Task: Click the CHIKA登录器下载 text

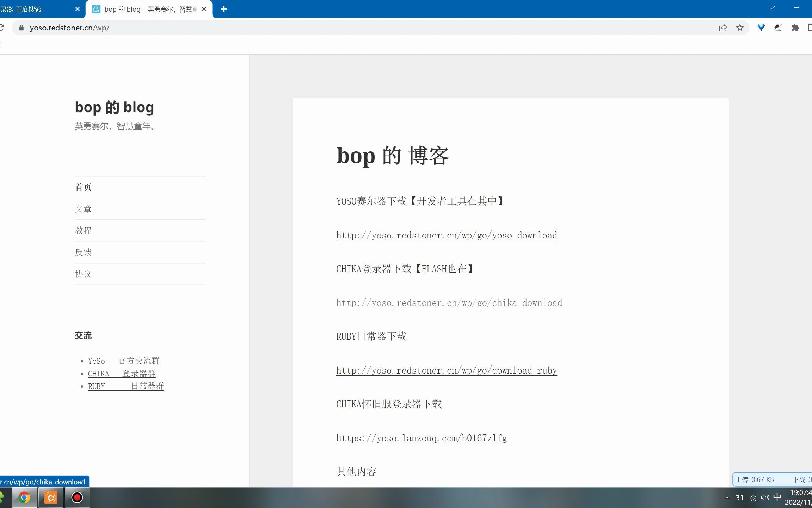Action: coord(374,269)
